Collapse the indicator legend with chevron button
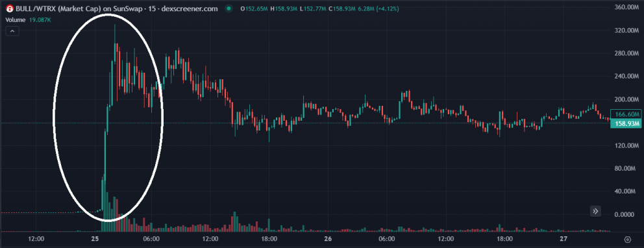Image resolution: width=644 pixels, height=248 pixels. pos(12,31)
